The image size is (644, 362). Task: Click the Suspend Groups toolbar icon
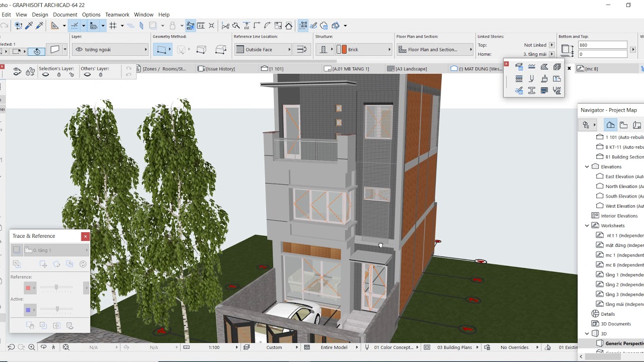click(303, 25)
